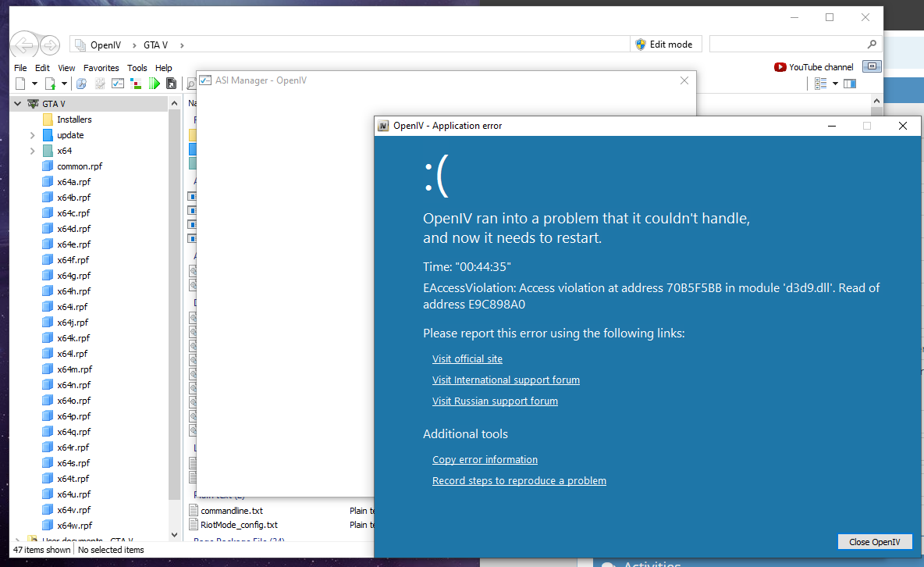Click the Close OpenIV button
Image resolution: width=924 pixels, height=567 pixels.
(x=874, y=542)
